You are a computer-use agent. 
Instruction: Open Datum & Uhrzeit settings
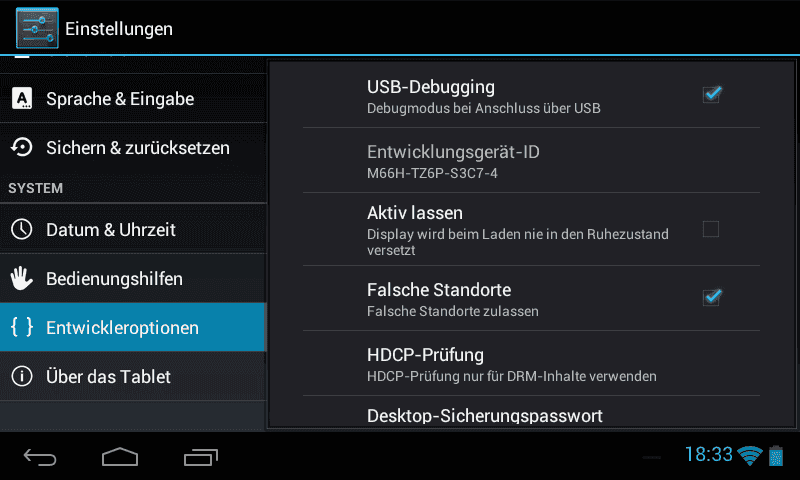(x=133, y=229)
